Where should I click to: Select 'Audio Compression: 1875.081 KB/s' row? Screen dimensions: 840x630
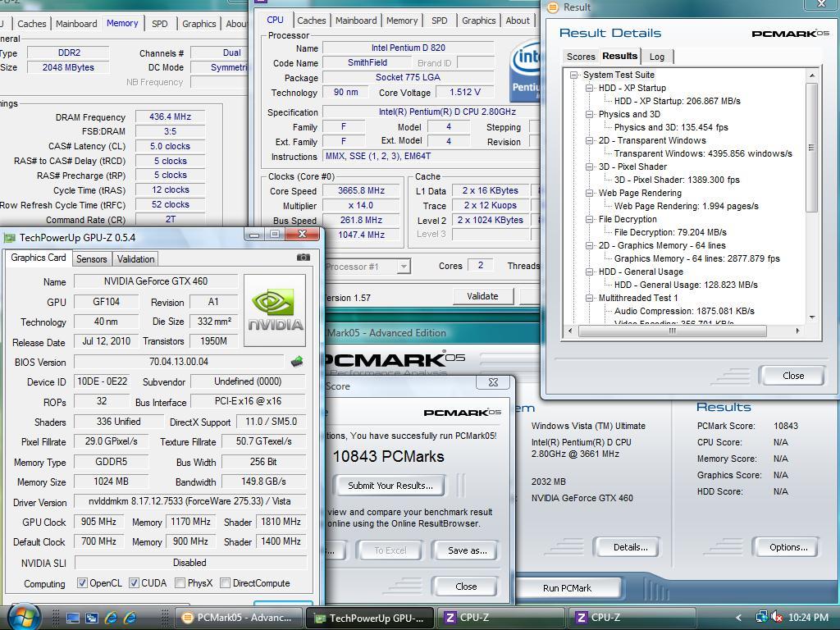pyautogui.click(x=684, y=311)
